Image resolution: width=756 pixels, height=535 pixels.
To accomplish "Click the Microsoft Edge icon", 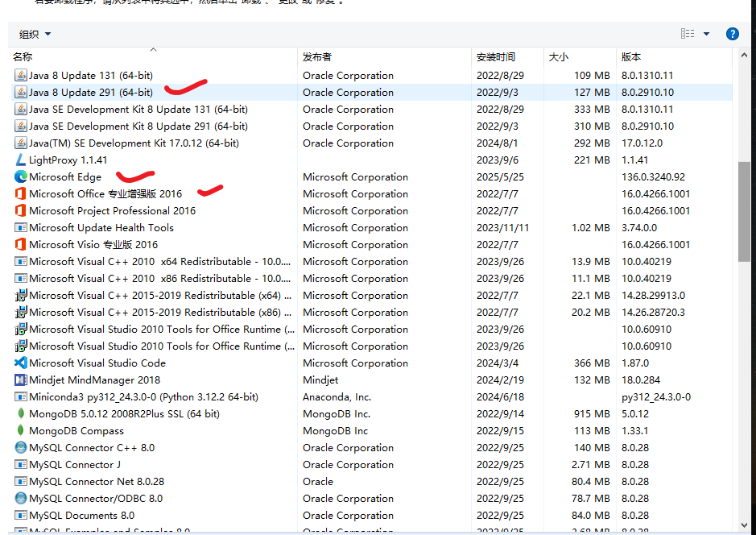I will click(20, 176).
